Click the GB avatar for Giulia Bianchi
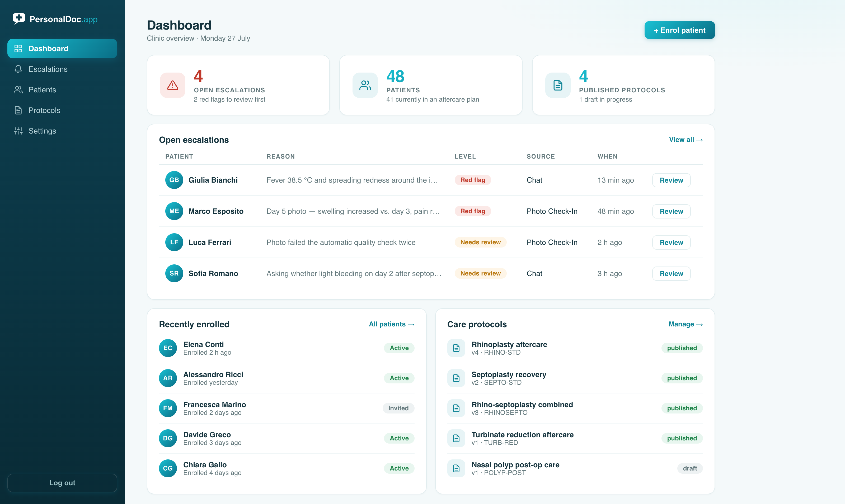845x504 pixels. pos(174,180)
